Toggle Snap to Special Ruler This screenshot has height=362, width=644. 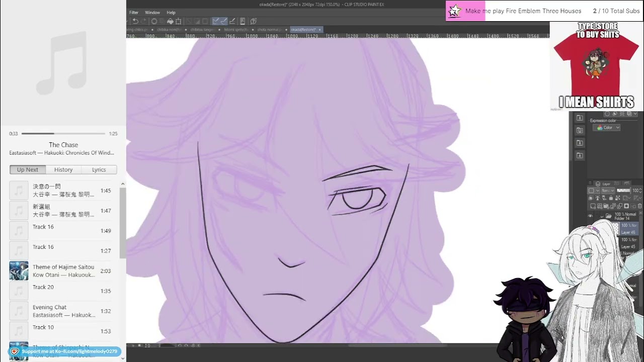[224, 21]
